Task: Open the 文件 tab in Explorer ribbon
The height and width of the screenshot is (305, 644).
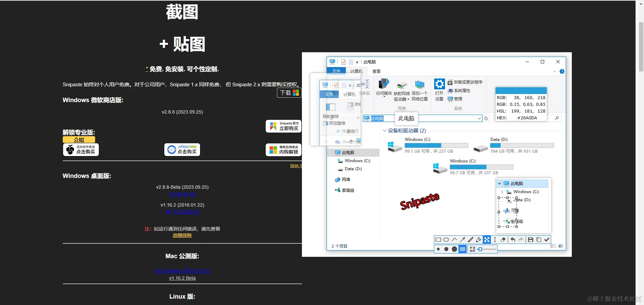Action: (336, 71)
